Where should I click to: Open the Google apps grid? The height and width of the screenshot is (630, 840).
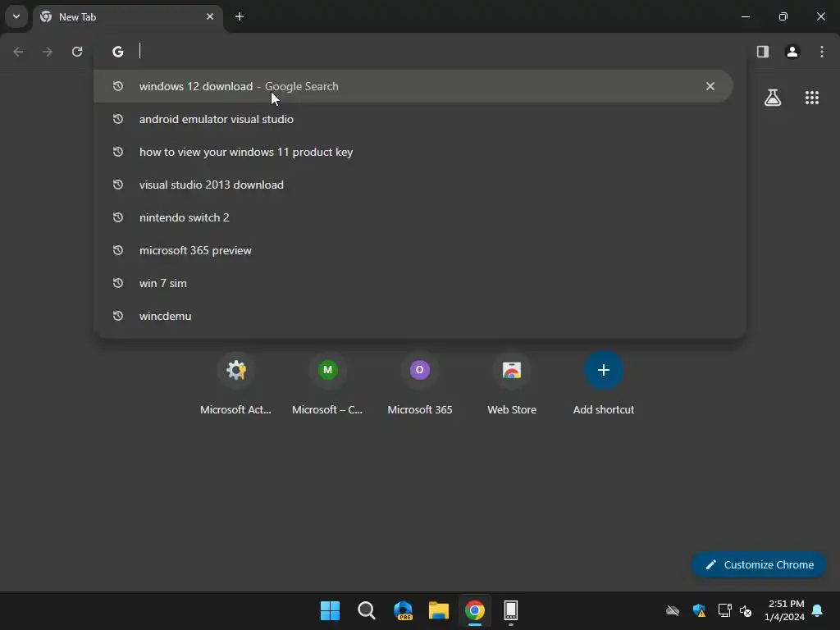point(812,98)
